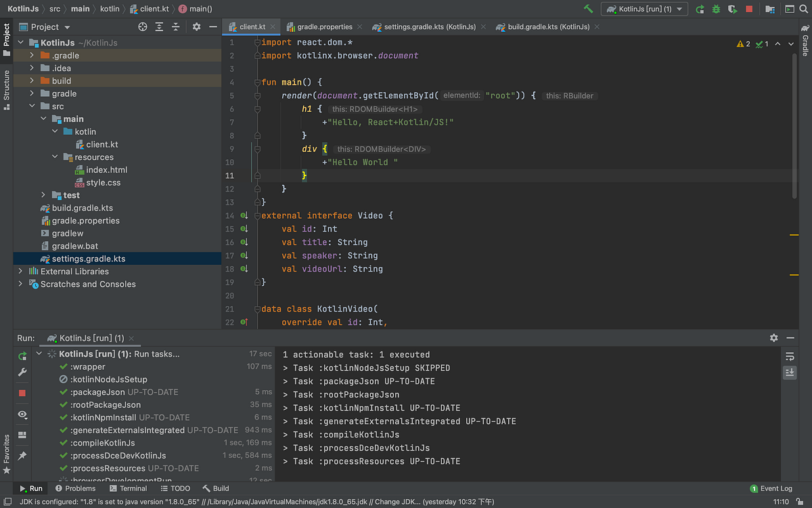Build the project with the hammer icon
Image resolution: width=812 pixels, height=508 pixels.
tap(587, 9)
